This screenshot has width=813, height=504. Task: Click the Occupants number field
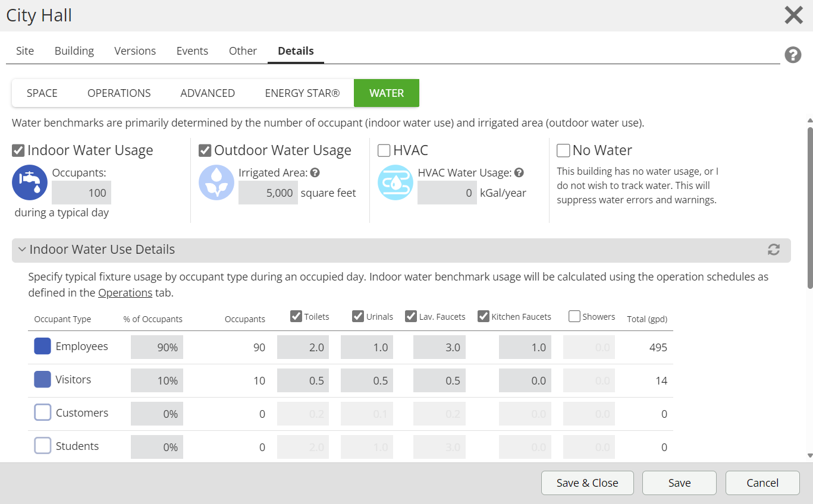click(x=81, y=193)
